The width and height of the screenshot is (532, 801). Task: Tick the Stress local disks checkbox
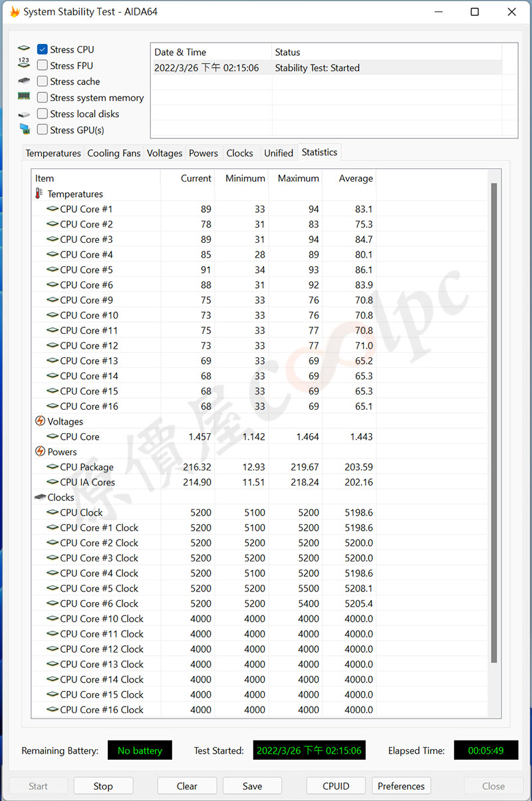coord(42,114)
